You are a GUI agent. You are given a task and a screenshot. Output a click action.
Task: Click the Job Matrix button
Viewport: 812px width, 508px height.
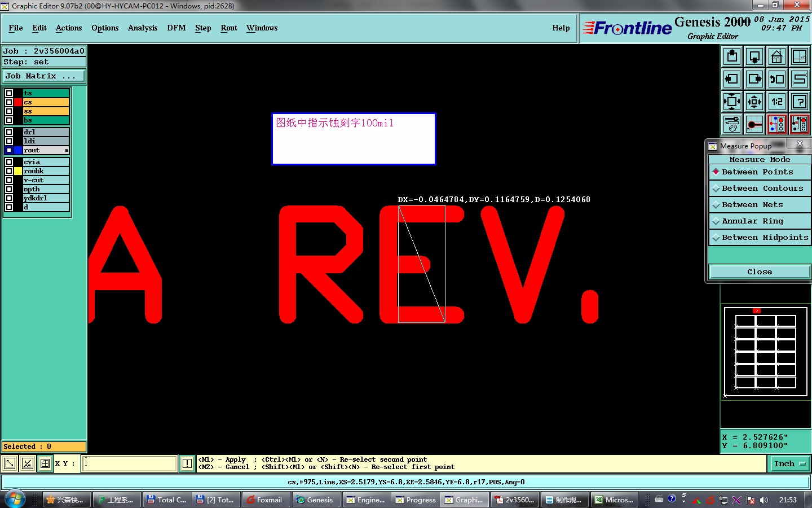click(x=44, y=76)
